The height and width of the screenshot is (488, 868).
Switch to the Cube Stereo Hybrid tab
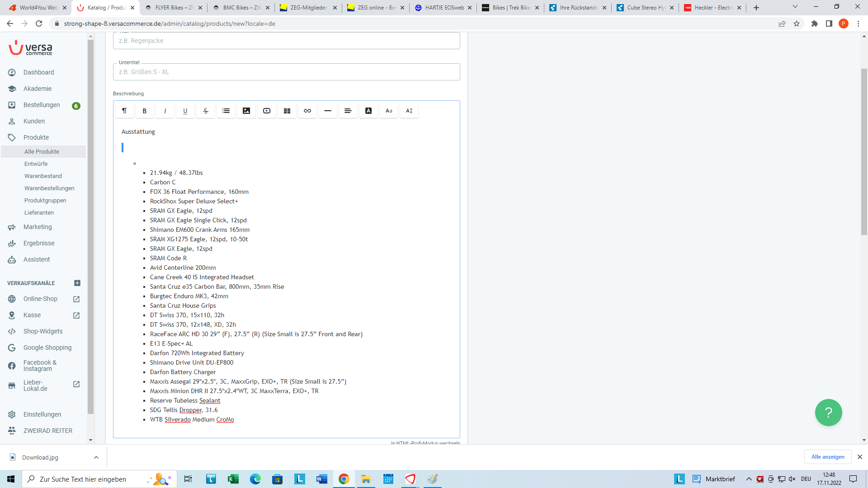(x=646, y=8)
